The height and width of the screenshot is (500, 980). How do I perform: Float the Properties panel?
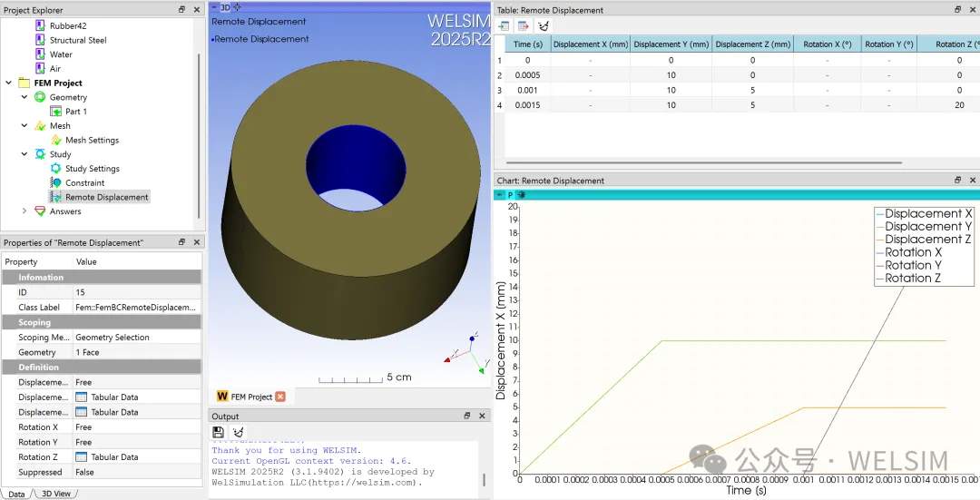tap(181, 242)
